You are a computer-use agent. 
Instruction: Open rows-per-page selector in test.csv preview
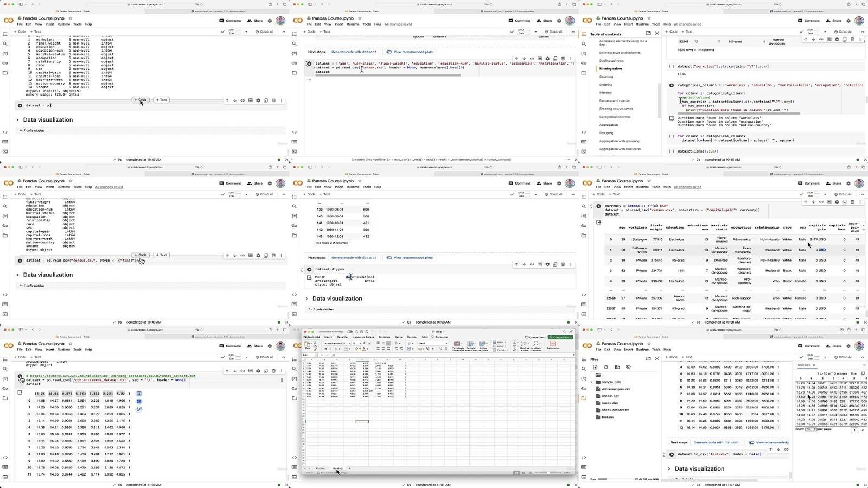[811, 429]
